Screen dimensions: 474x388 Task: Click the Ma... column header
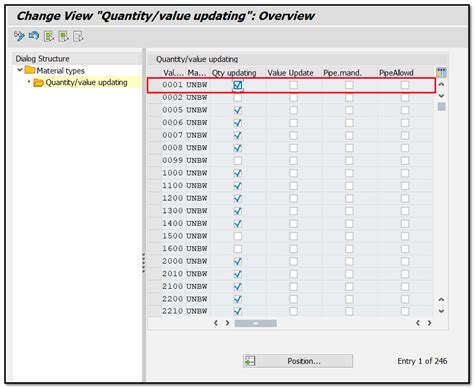pos(197,73)
